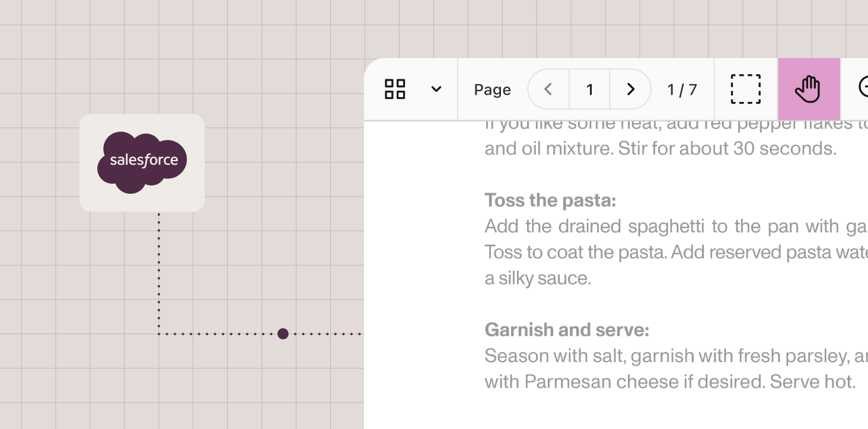The height and width of the screenshot is (429, 868).
Task: Click the four-square grid icon in the toolbar
Action: coord(395,89)
